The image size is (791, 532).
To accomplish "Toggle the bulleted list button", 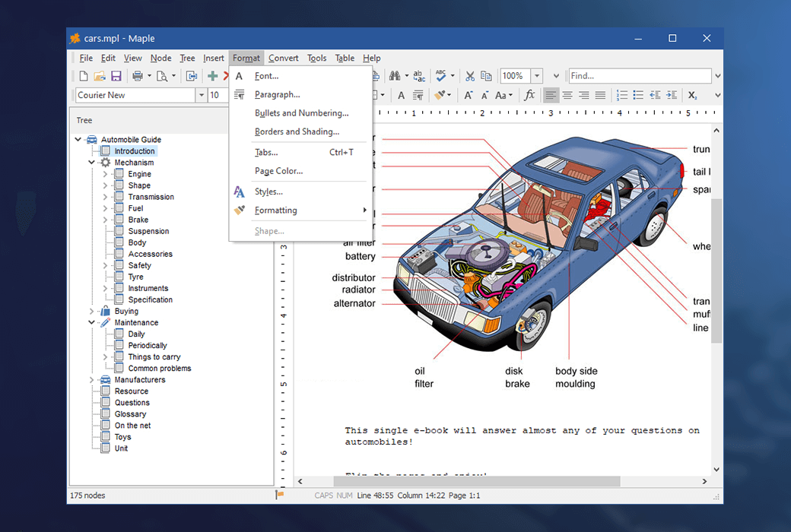I will tap(638, 95).
